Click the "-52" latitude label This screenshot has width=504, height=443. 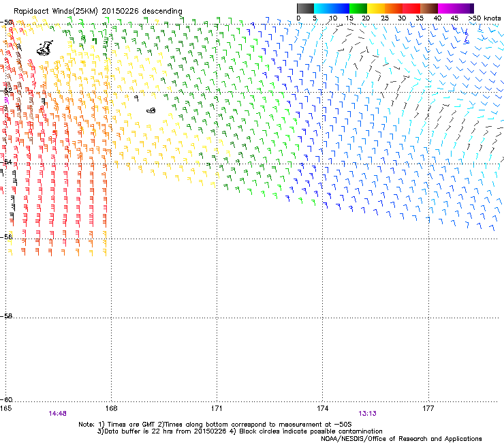[x=6, y=91]
